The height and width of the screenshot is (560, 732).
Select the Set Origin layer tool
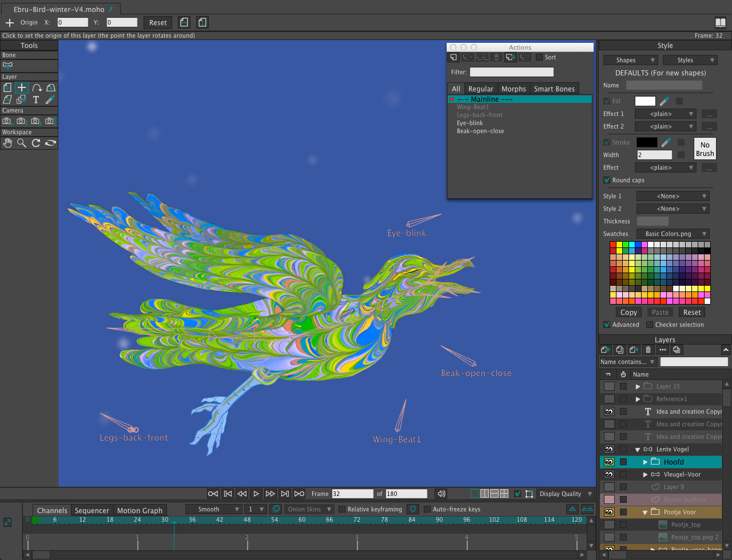22,87
